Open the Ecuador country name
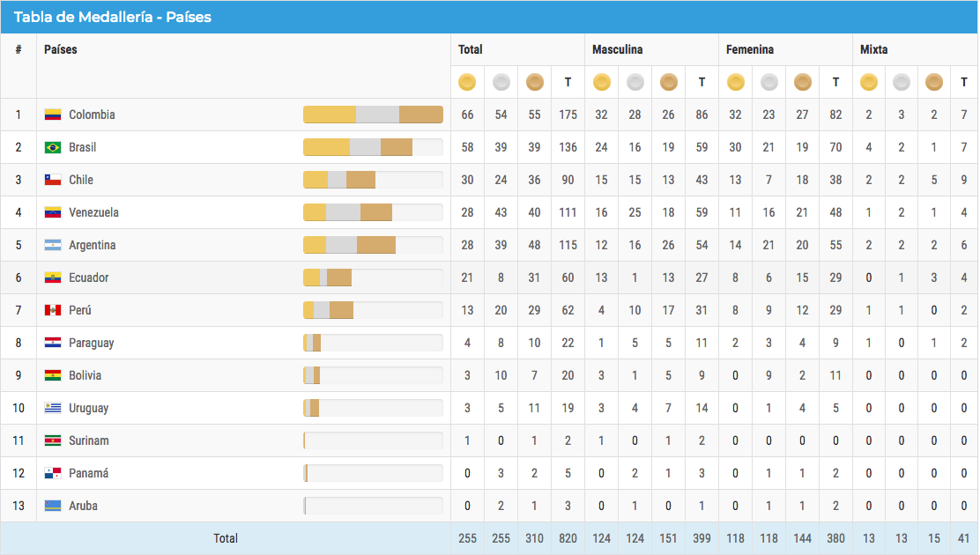 [x=89, y=277]
